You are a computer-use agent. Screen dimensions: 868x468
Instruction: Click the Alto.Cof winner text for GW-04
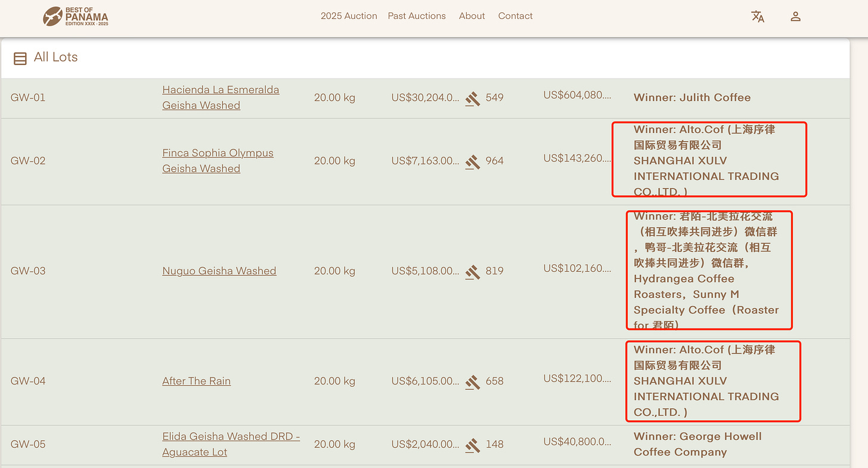pyautogui.click(x=706, y=381)
